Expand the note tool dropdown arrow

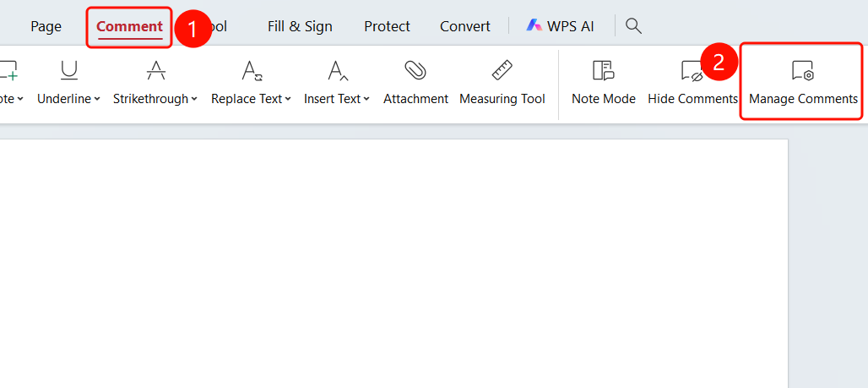[20, 99]
